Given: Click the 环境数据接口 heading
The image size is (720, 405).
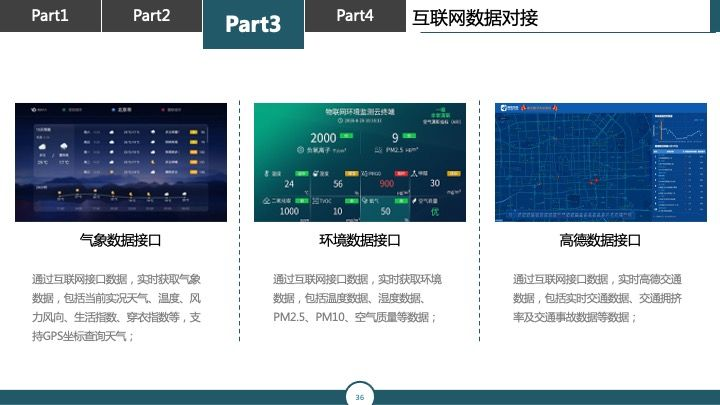Looking at the screenshot, I should pos(360,240).
